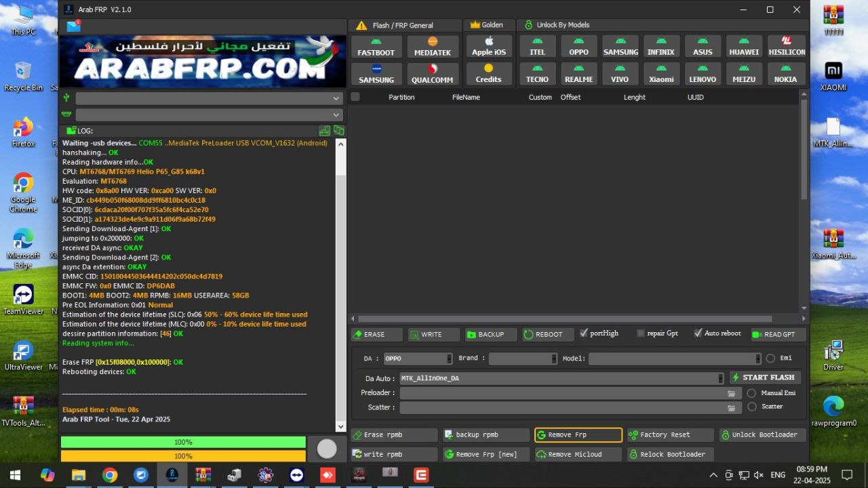The image size is (868, 488).
Task: Click the Factory Reset button
Action: coord(671,434)
